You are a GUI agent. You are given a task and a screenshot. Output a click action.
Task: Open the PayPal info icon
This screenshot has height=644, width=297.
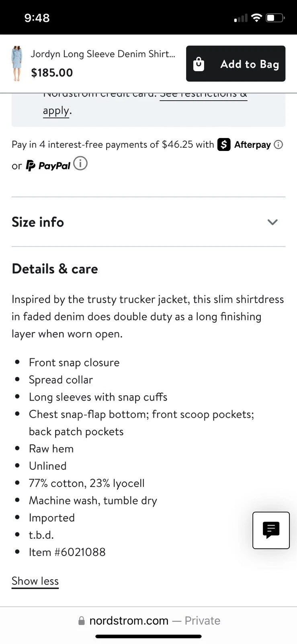pos(80,163)
